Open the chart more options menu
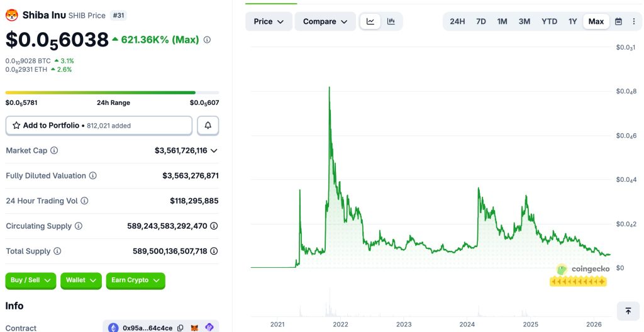644x332 pixels. [634, 21]
